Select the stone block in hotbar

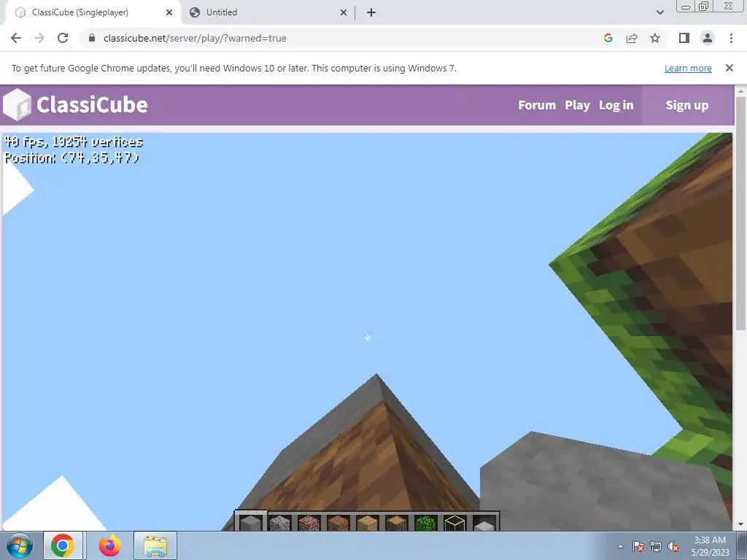click(x=251, y=524)
